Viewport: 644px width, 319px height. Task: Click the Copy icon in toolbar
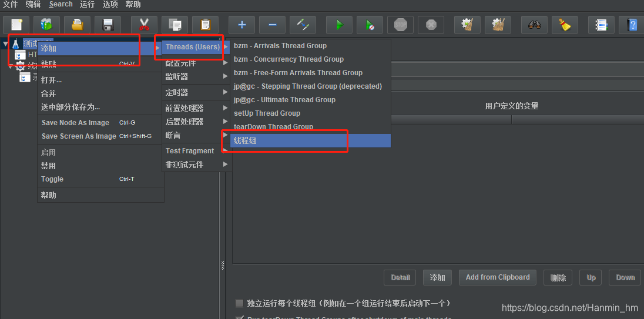175,25
